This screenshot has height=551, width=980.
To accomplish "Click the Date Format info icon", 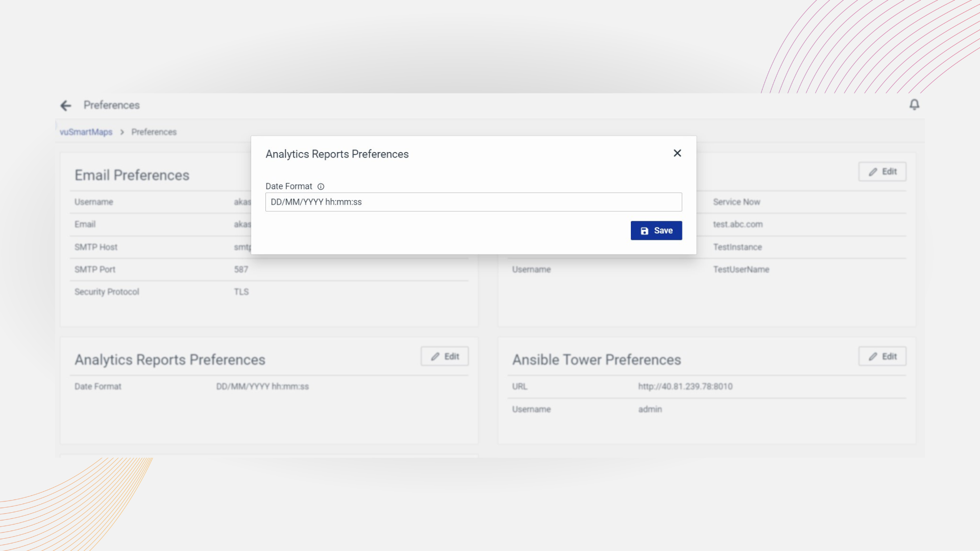I will tap(321, 187).
